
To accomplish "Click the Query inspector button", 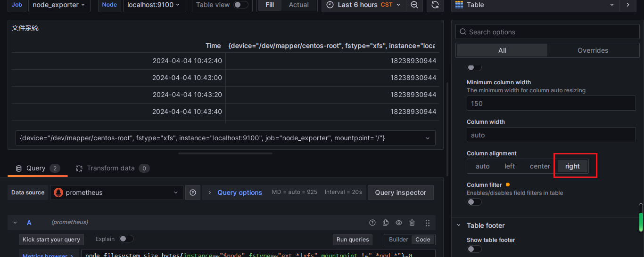I will pyautogui.click(x=400, y=193).
